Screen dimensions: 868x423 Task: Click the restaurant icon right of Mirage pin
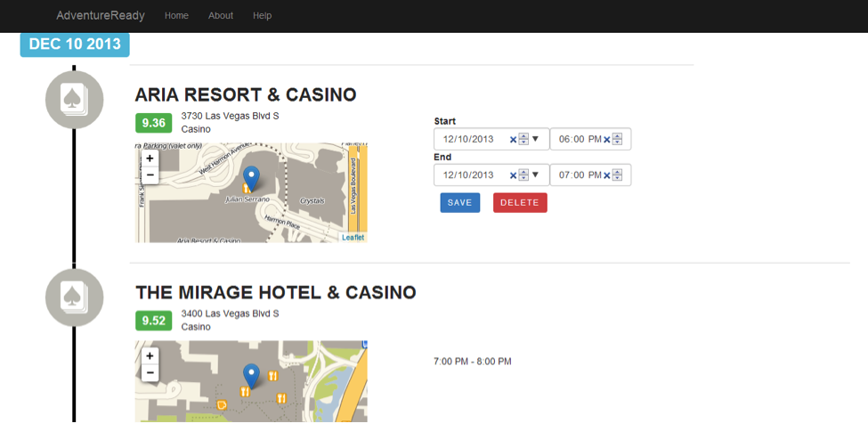click(x=272, y=376)
